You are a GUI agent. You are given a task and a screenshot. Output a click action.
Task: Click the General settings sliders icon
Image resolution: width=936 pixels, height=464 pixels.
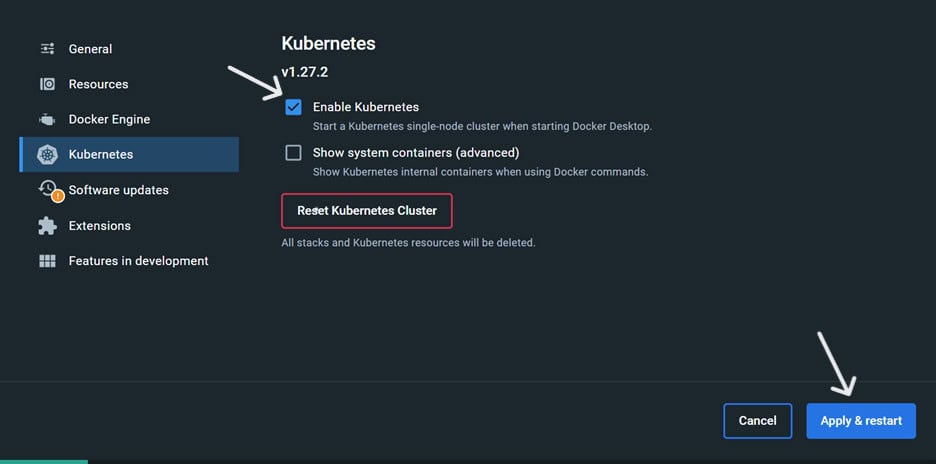point(47,49)
